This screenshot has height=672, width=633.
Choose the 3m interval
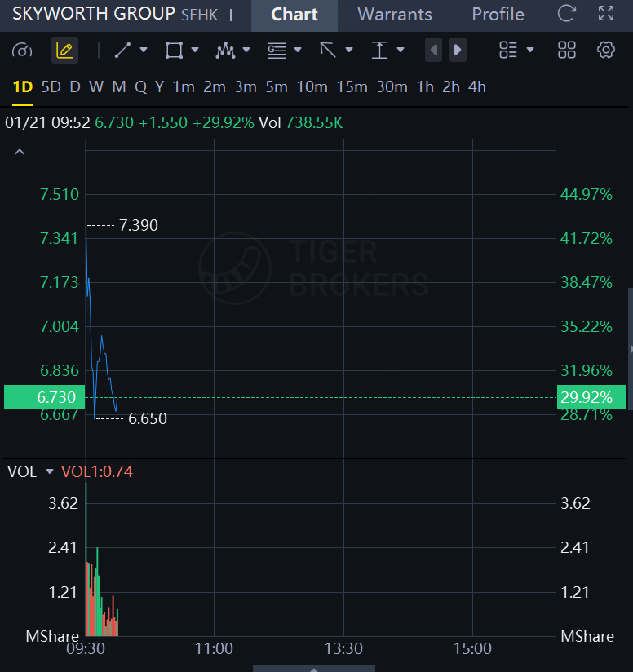point(246,87)
